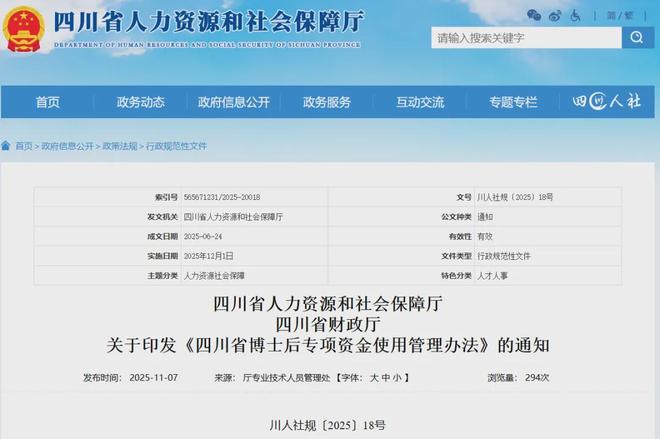Screen dimensions: 660x439
Task: Click the centered 川人社规〔2025〕18号 below title
Action: coord(327,425)
